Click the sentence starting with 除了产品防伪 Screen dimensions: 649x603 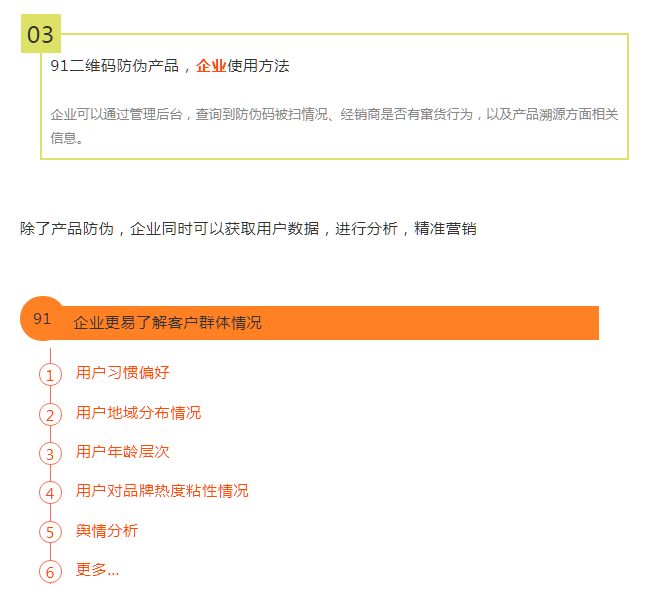click(248, 228)
